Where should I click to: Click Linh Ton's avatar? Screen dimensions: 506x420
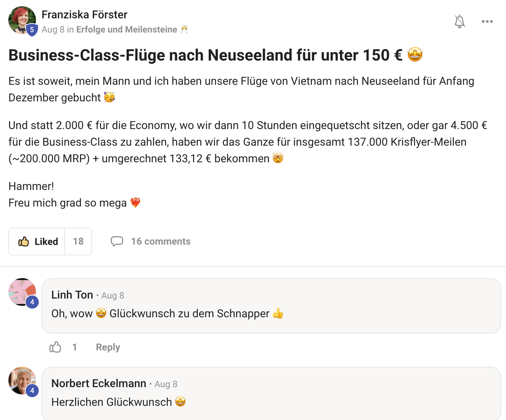[21, 291]
